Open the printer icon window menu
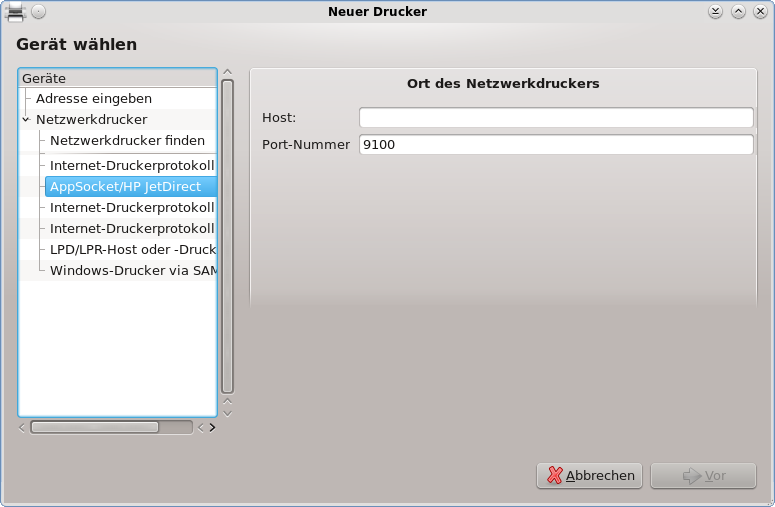 [x=15, y=11]
